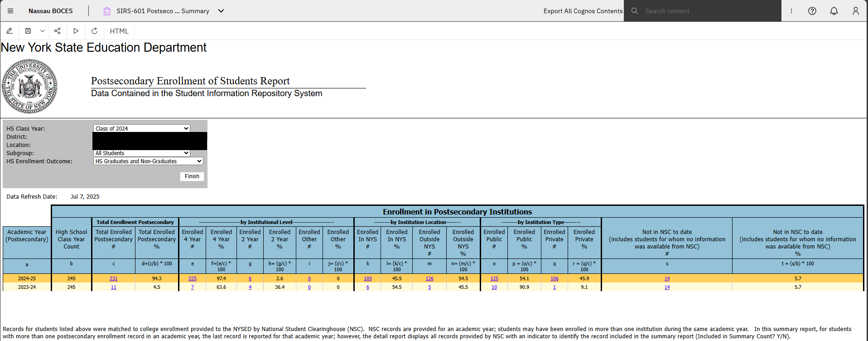Click Export All Cognos Contents

click(x=583, y=11)
